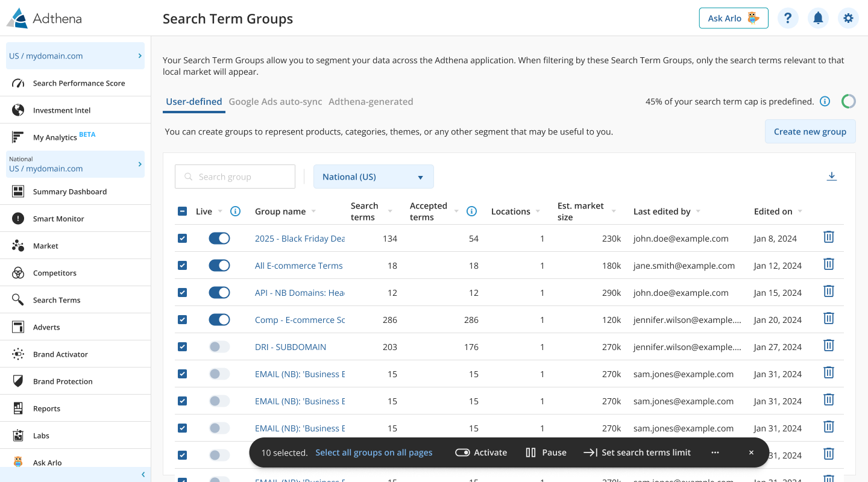Click the download table icon

[x=831, y=177]
